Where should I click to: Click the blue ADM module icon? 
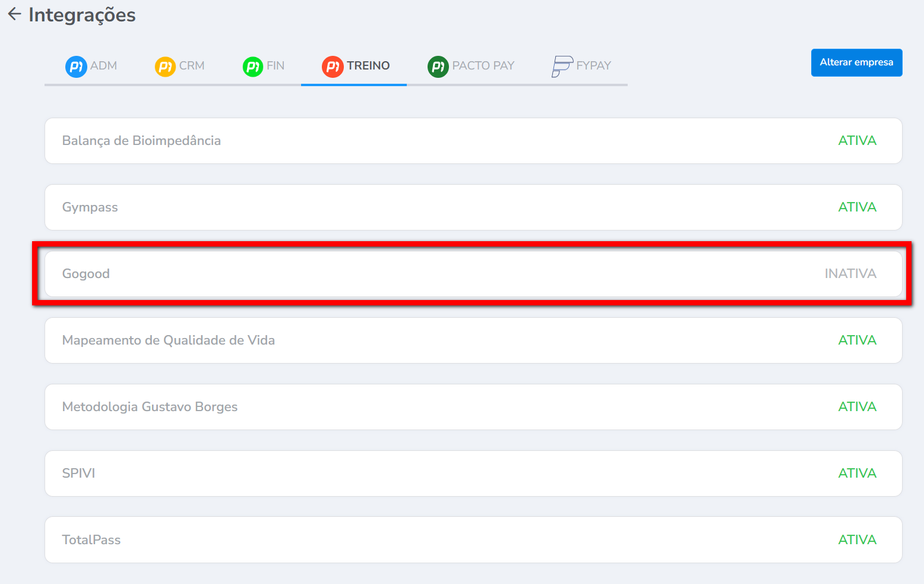click(x=76, y=66)
